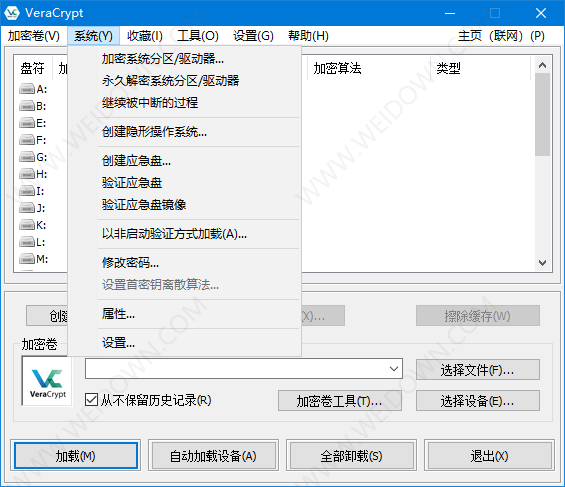This screenshot has height=487, width=565.
Task: Expand the volume path combo box dropdown
Action: (x=393, y=368)
